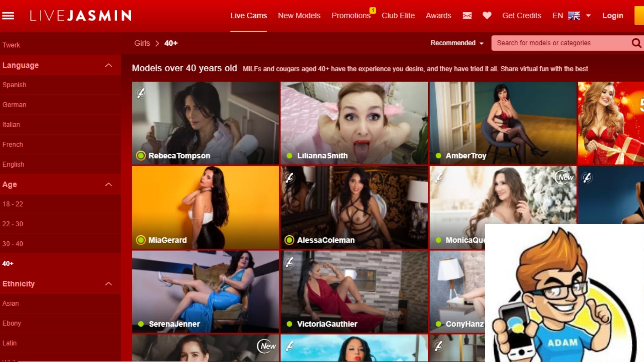The width and height of the screenshot is (644, 362).
Task: Open the SerenaJenner model thumbnail
Action: (x=205, y=292)
